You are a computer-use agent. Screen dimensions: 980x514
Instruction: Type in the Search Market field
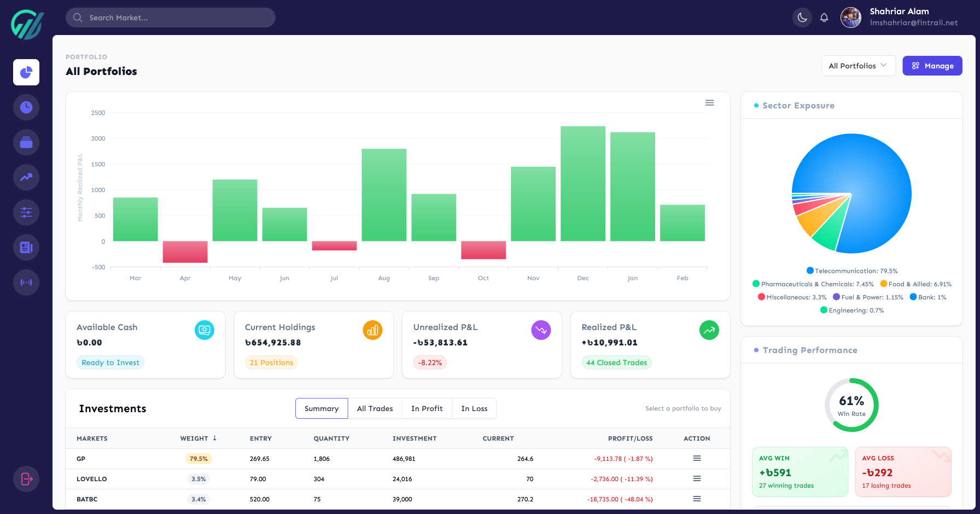170,17
